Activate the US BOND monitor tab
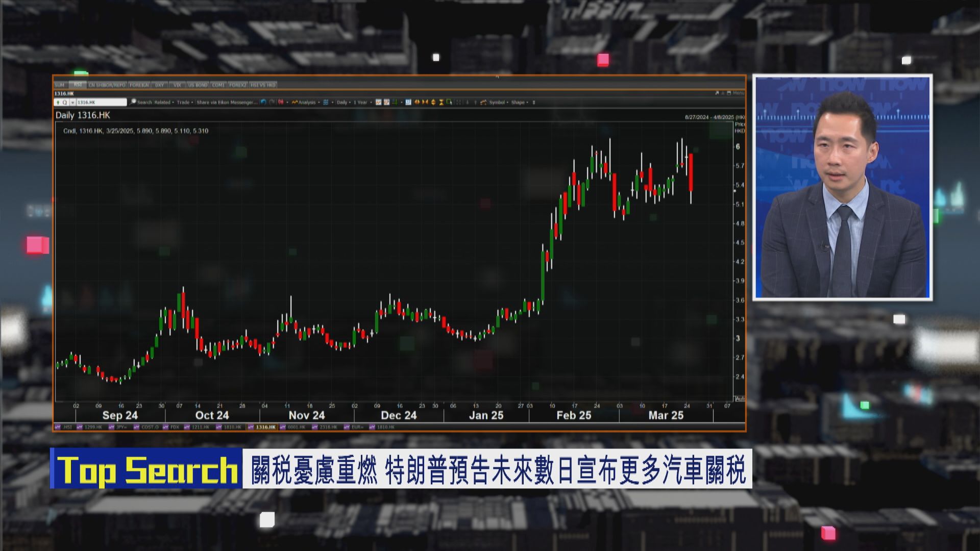The image size is (980, 551). 197,85
